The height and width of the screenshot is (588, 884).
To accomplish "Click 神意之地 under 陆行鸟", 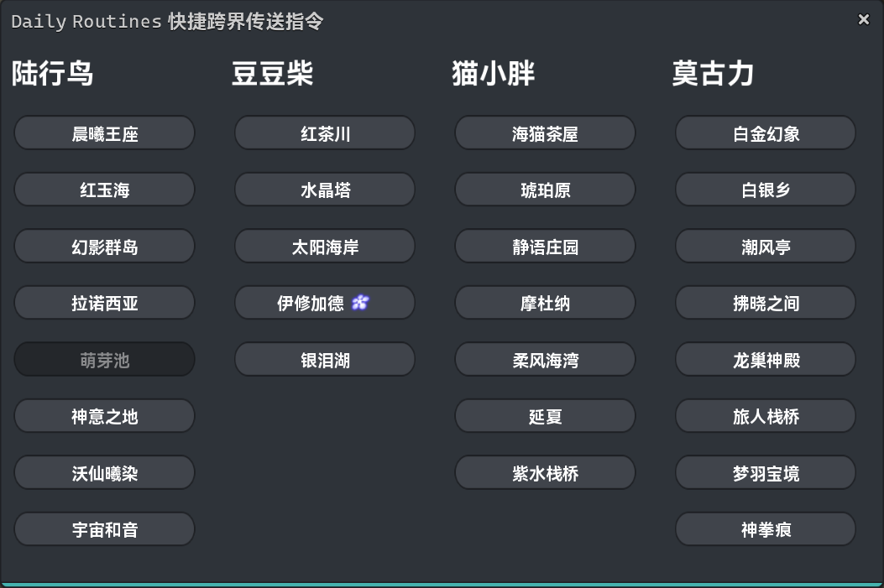I will click(104, 415).
